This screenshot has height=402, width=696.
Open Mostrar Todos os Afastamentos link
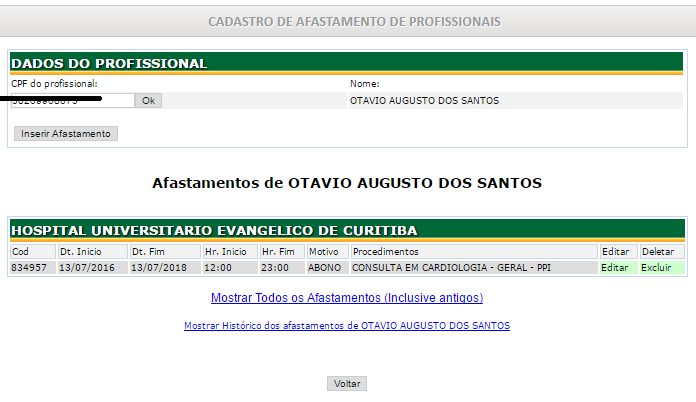click(x=347, y=298)
